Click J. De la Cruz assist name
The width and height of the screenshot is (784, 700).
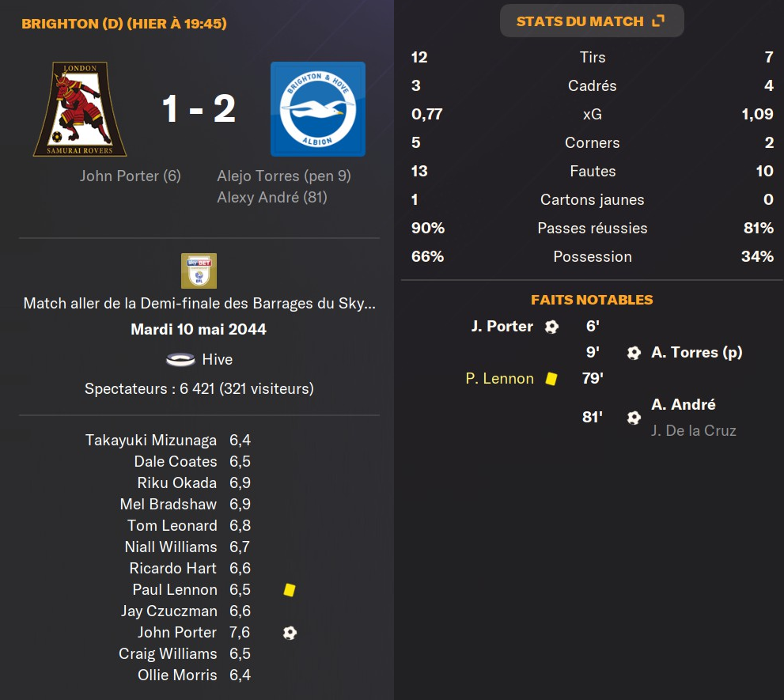pyautogui.click(x=693, y=431)
